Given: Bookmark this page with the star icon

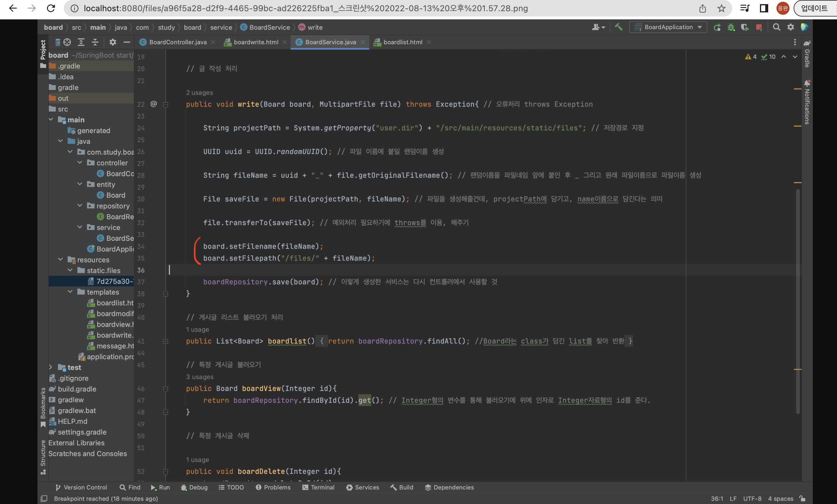Looking at the screenshot, I should point(722,8).
